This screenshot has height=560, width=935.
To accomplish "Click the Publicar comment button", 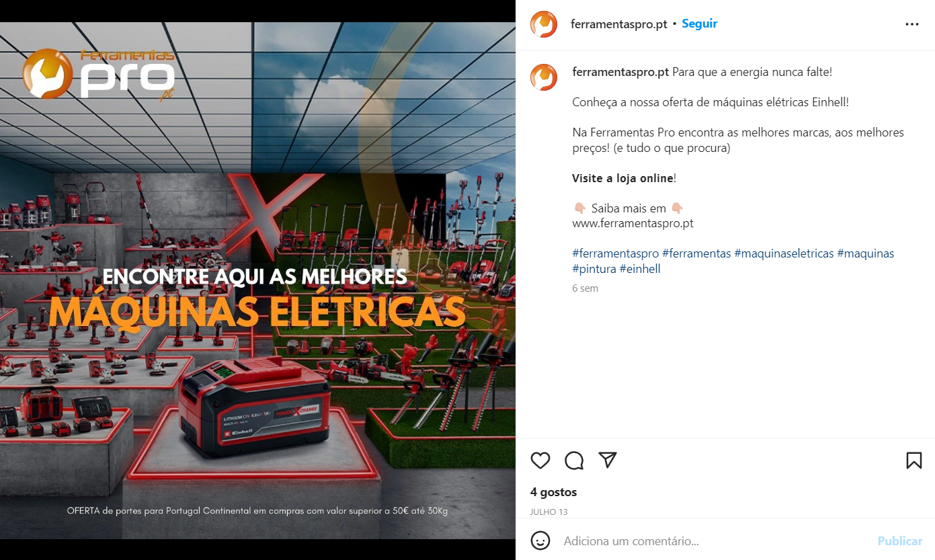I will (x=900, y=541).
